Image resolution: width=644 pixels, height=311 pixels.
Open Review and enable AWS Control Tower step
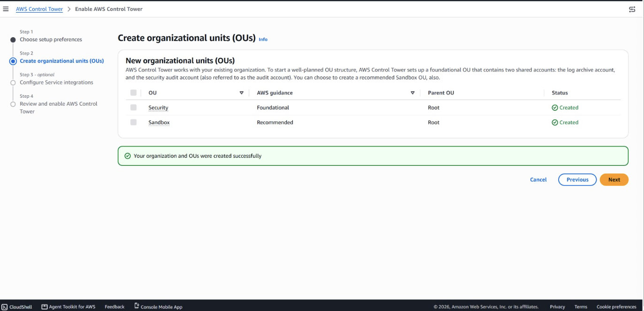[59, 108]
